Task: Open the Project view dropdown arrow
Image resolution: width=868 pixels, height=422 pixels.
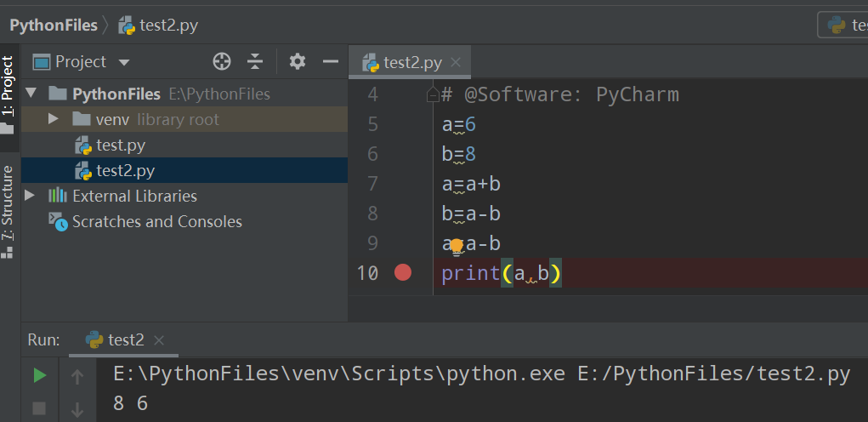Action: click(124, 62)
